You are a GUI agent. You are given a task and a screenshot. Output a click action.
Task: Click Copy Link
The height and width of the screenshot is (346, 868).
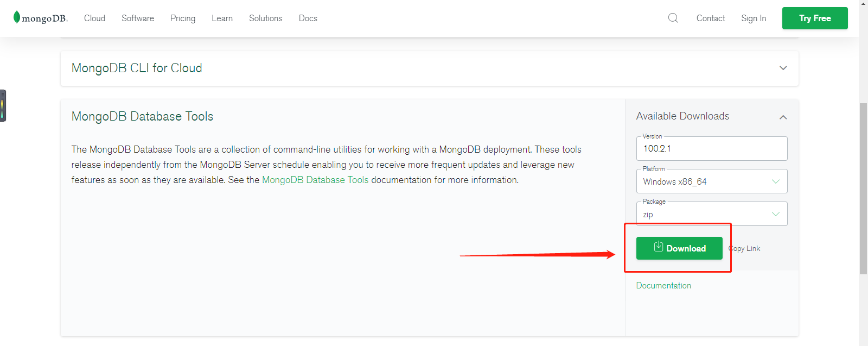click(744, 248)
